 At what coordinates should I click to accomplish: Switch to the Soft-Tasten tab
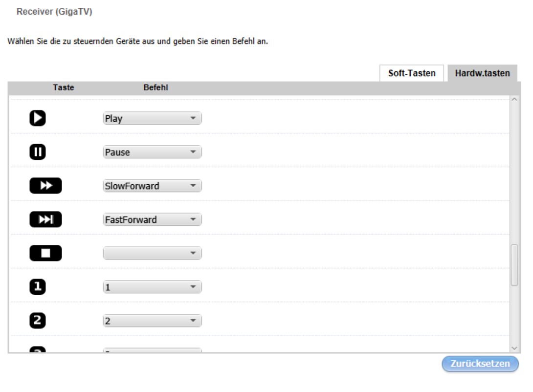tap(411, 73)
